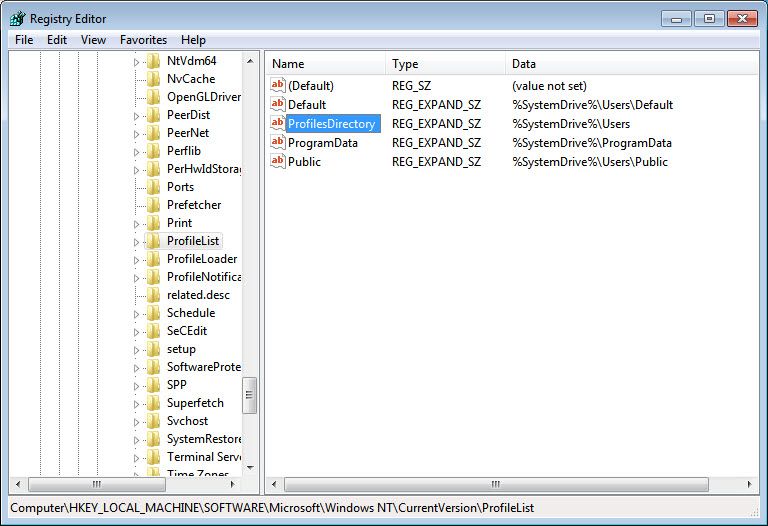Click the tree pane scroll down arrow

250,468
